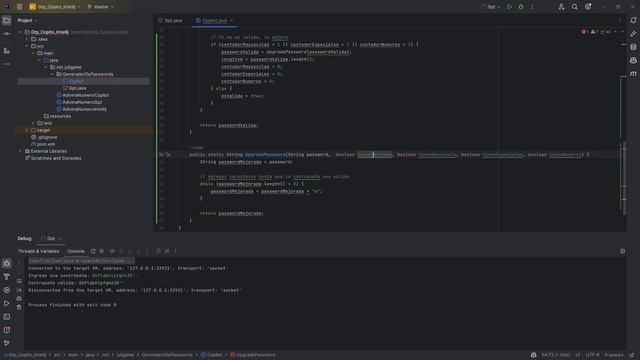Screen dimensions: 640x360
Task: Open the Maven tool window
Action: tap(633, 74)
